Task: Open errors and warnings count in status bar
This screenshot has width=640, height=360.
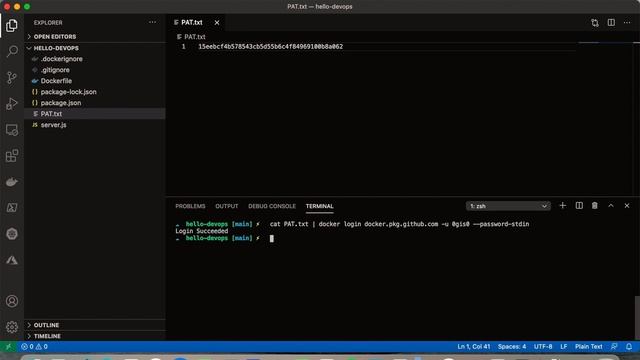Action: pos(34,347)
